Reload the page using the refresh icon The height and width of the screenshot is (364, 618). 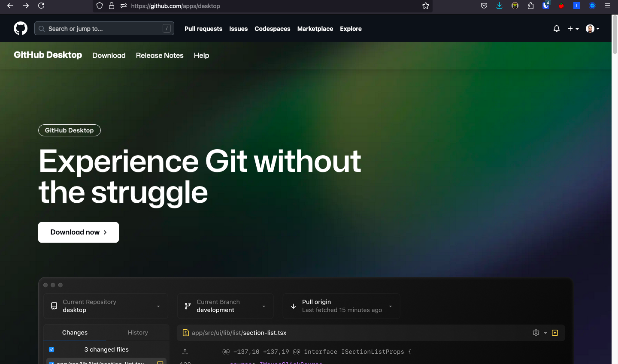[41, 6]
